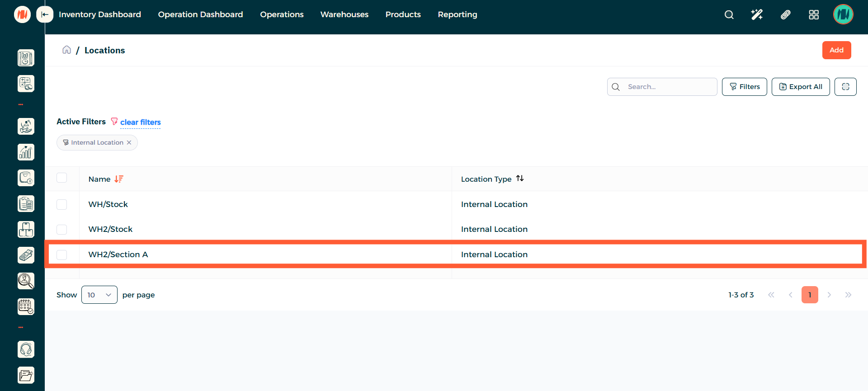This screenshot has width=868, height=391.
Task: Click the magic wand icon in top bar
Action: click(757, 14)
